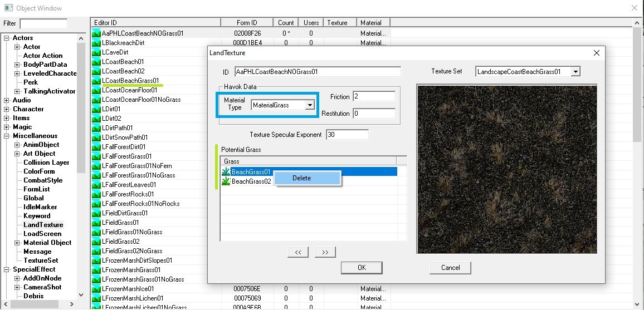
Task: Select LFieldGrass01NoGrass in the list
Action: click(132, 232)
